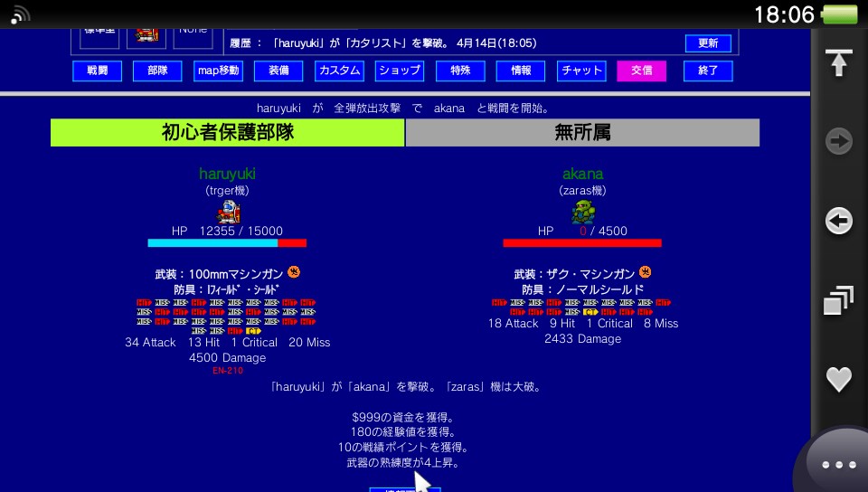
Task: Tap the scroll-to-top arrow icon
Action: pyautogui.click(x=838, y=62)
